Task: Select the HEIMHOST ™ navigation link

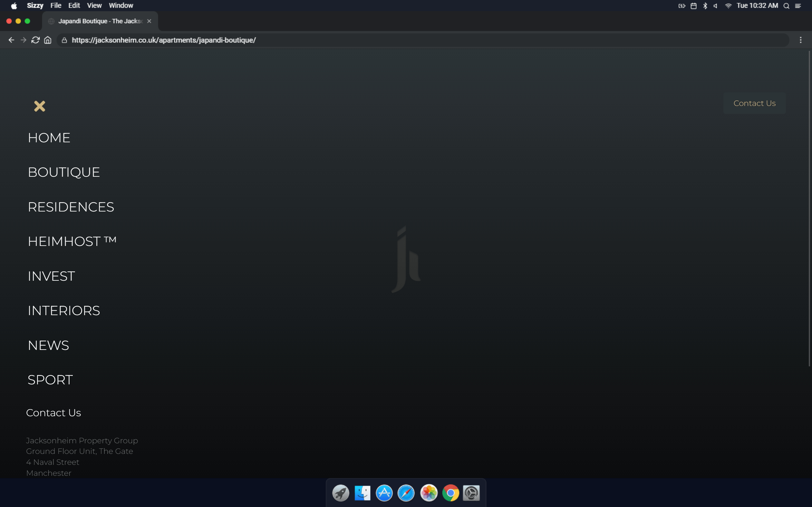Action: 72,241
